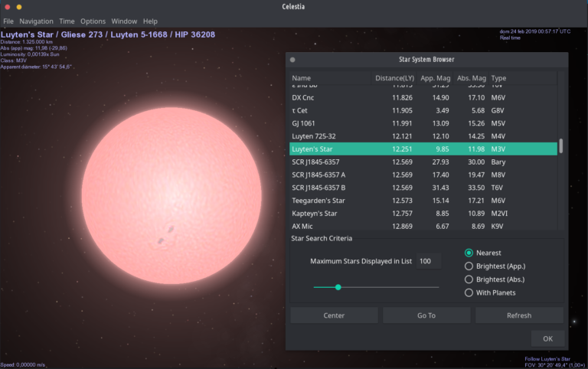Click the Go To button
This screenshot has width=588, height=369.
(x=426, y=315)
